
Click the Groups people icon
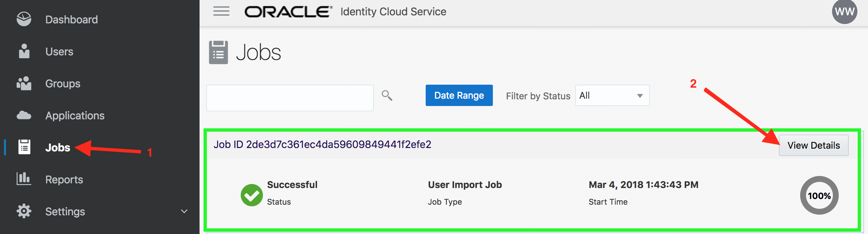pos(24,83)
